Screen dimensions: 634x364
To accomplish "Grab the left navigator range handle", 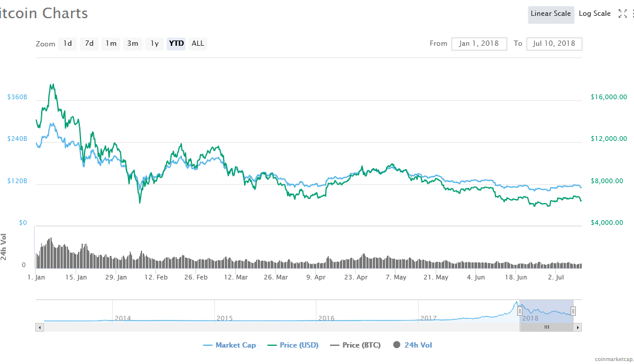I will tap(520, 311).
